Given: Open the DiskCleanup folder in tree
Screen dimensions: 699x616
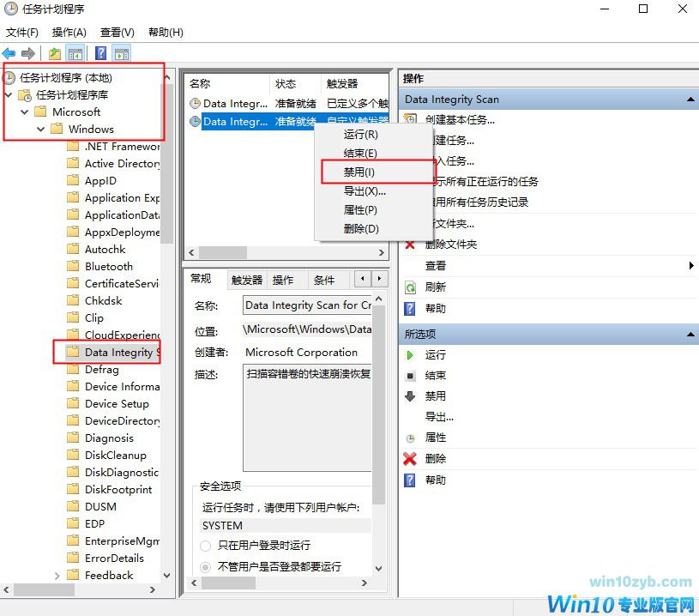Looking at the screenshot, I should pyautogui.click(x=115, y=456).
